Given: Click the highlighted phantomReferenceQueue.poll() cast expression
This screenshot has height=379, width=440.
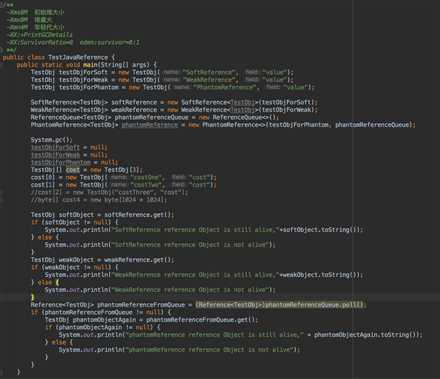Looking at the screenshot, I should pos(280,305).
